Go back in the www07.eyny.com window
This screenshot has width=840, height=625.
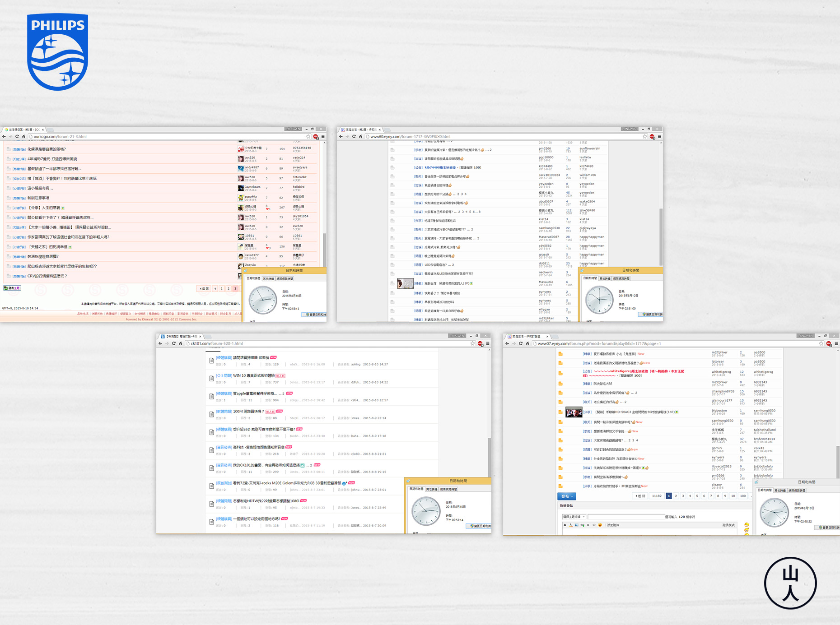(x=507, y=343)
